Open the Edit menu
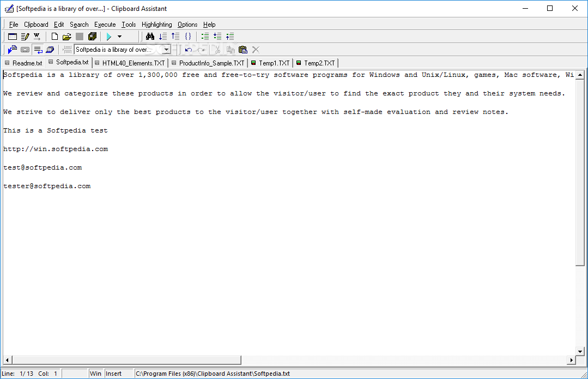The height and width of the screenshot is (379, 588). 59,25
